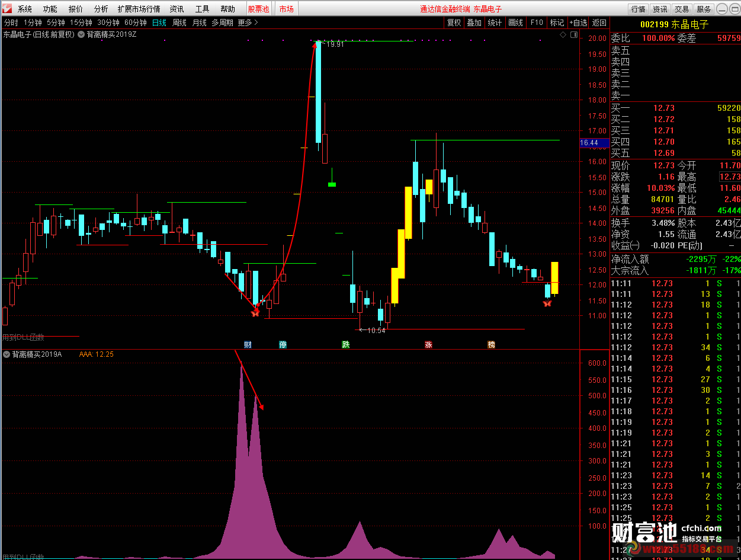Open the 帮助 menu

pos(228,9)
